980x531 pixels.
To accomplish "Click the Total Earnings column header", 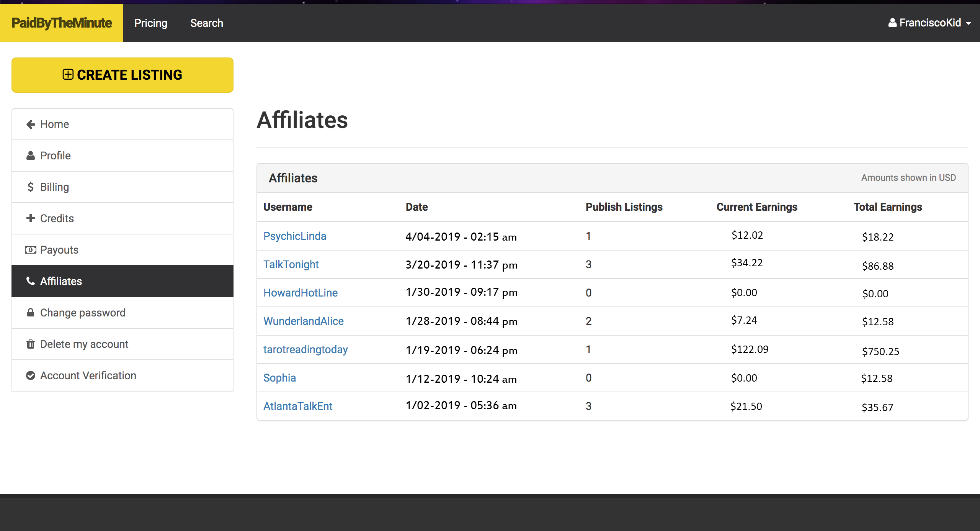I will click(887, 207).
